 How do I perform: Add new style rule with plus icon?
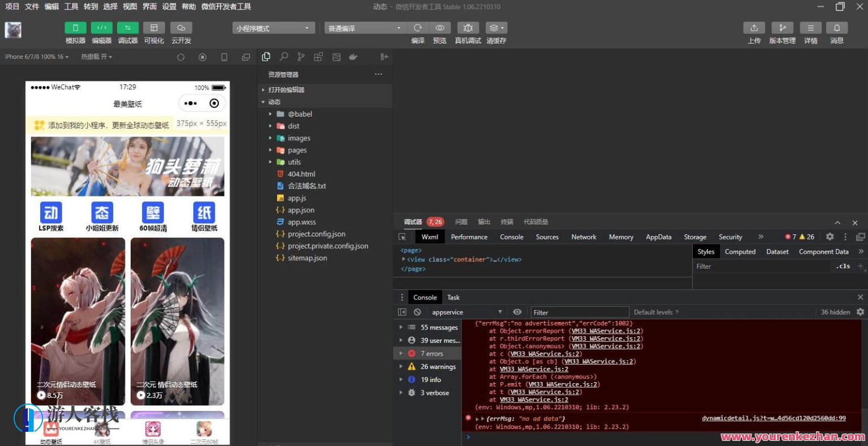pos(860,266)
